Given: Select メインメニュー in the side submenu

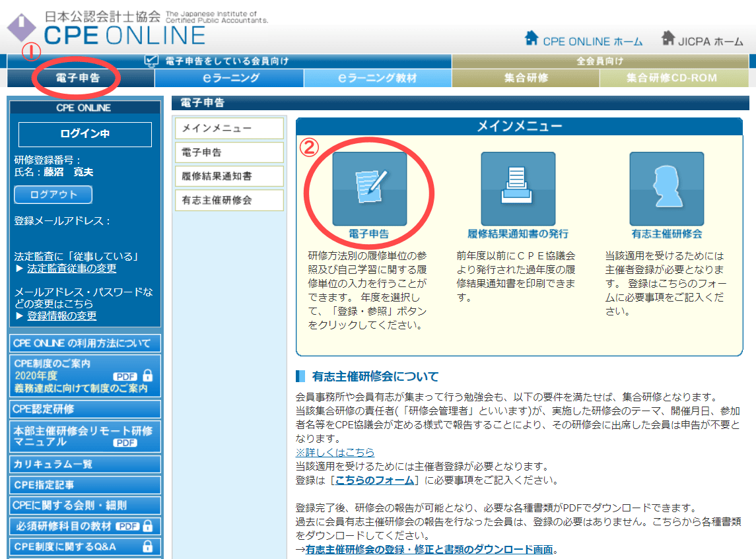Looking at the screenshot, I should (x=230, y=128).
